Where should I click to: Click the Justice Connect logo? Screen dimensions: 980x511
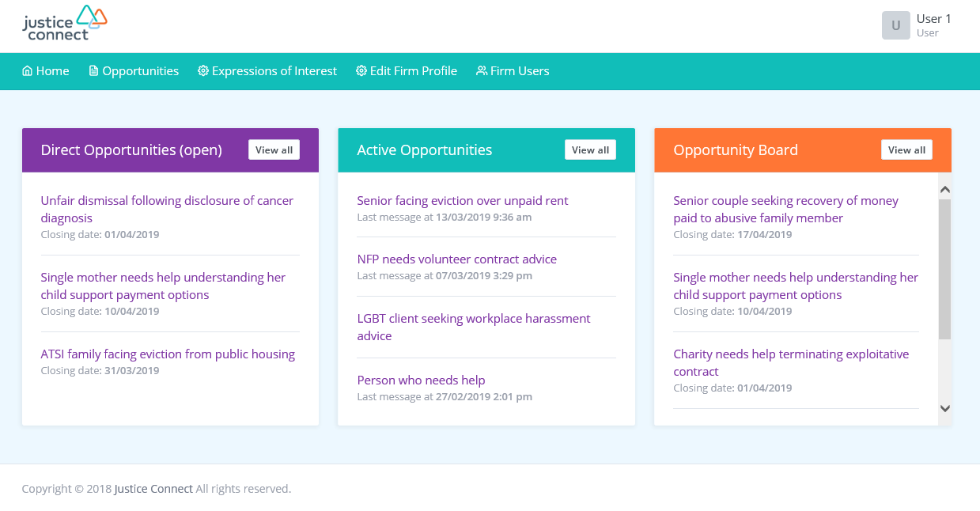64,22
